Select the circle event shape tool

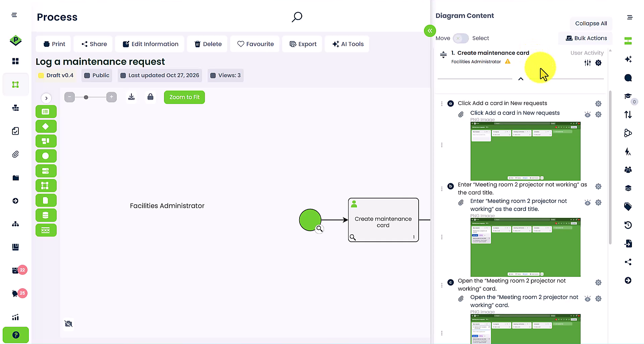tap(46, 156)
